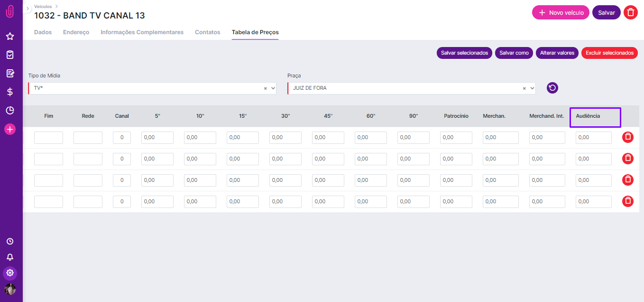Click the 30" price field in second row

point(285,159)
